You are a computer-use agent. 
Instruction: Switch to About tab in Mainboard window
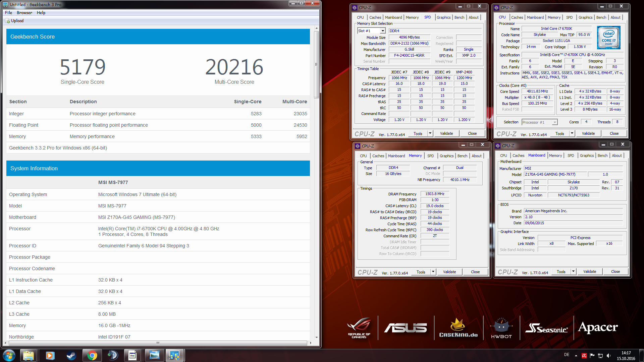tap(616, 156)
